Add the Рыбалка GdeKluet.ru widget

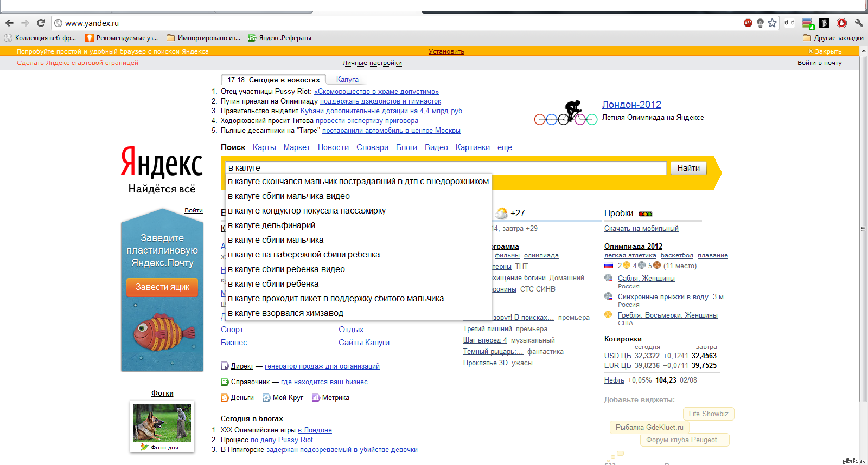pyautogui.click(x=649, y=427)
